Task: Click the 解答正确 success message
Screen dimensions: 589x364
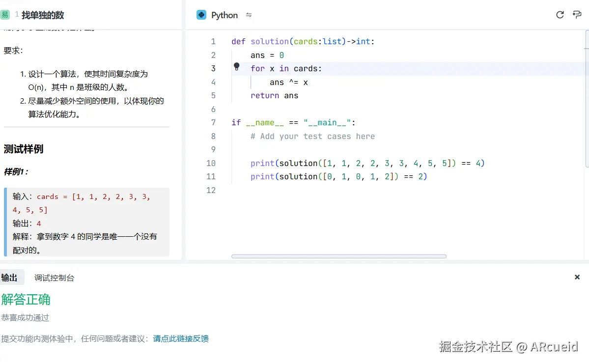Action: click(x=26, y=299)
